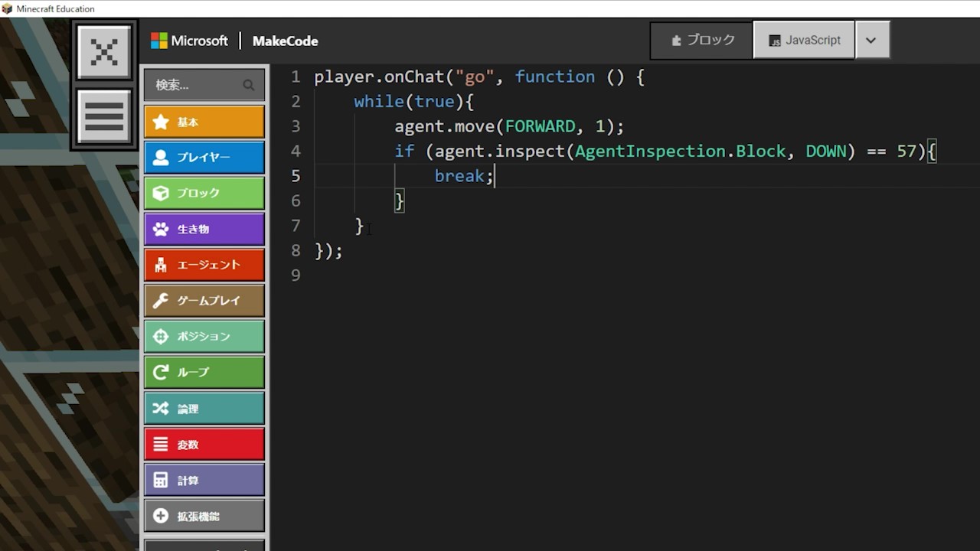Open the 計算 (Math) calculator category
980x551 pixels.
(x=204, y=480)
